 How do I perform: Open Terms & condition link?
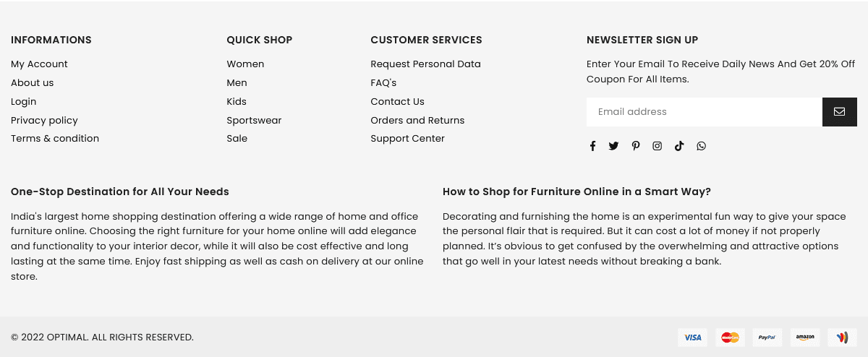pos(55,139)
